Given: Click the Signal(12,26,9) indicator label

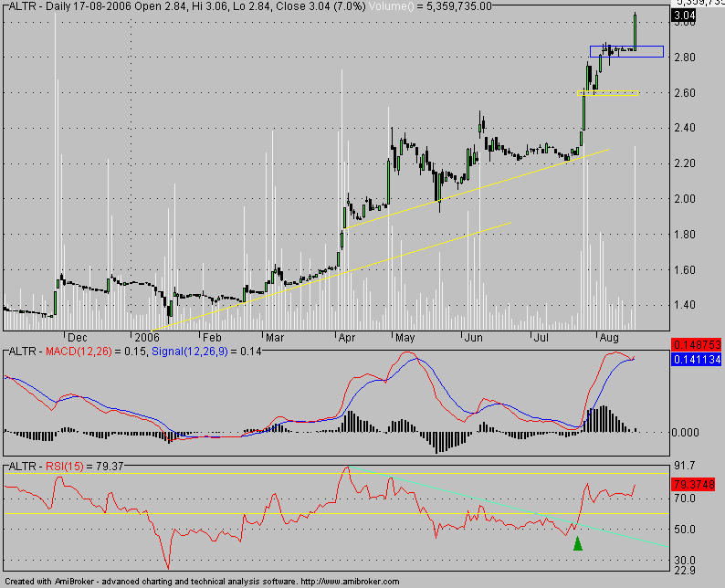Looking at the screenshot, I should point(190,352).
